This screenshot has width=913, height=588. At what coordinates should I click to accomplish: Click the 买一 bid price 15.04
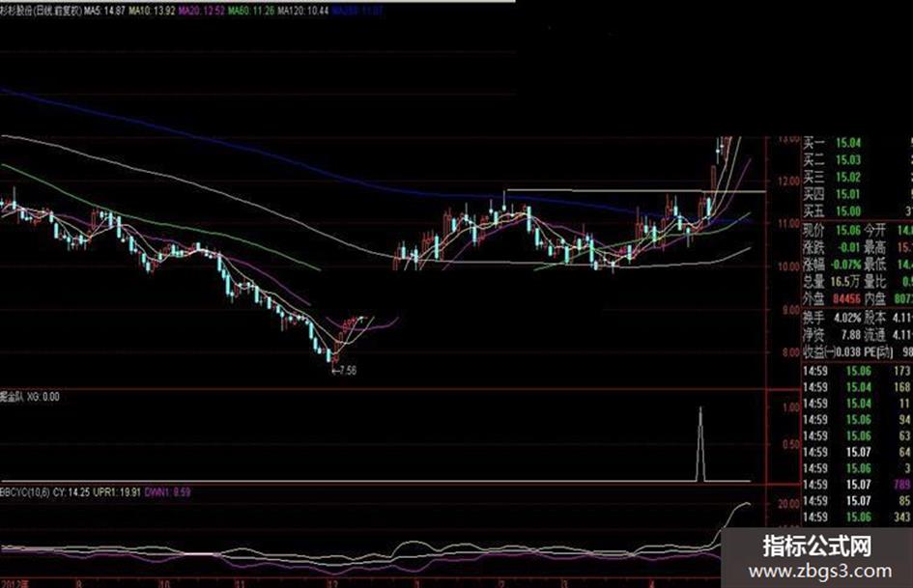click(x=848, y=143)
